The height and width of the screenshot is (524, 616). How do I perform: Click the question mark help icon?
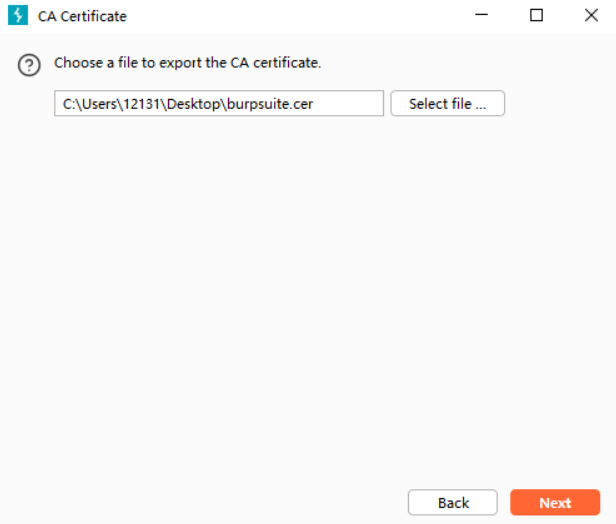point(29,65)
